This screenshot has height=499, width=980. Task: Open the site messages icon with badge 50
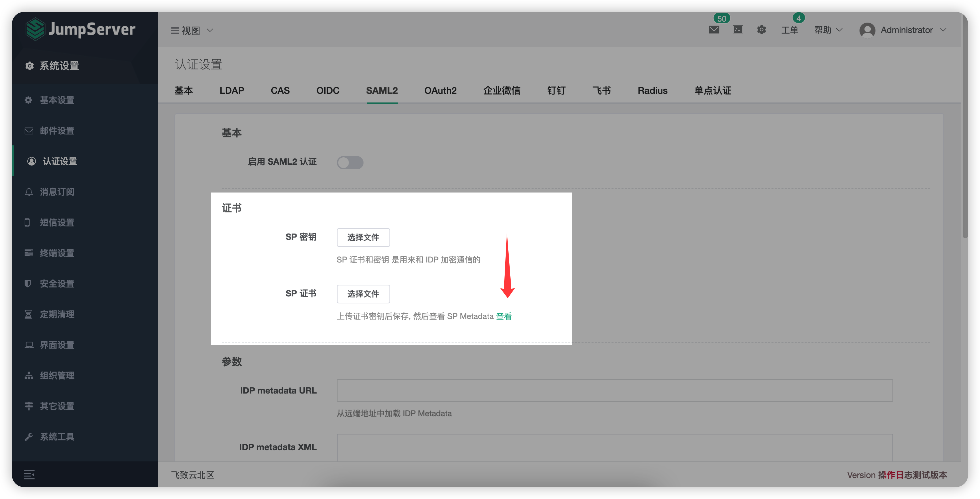713,30
